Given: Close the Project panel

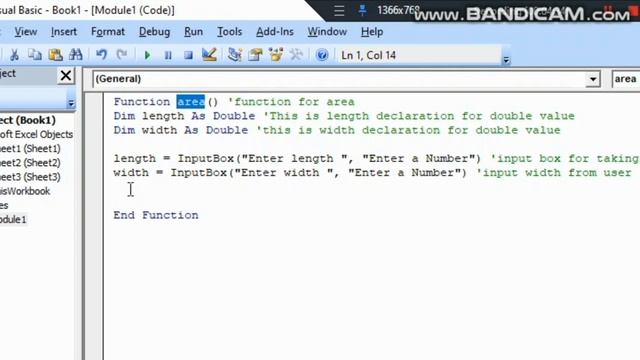Looking at the screenshot, I should [66, 76].
